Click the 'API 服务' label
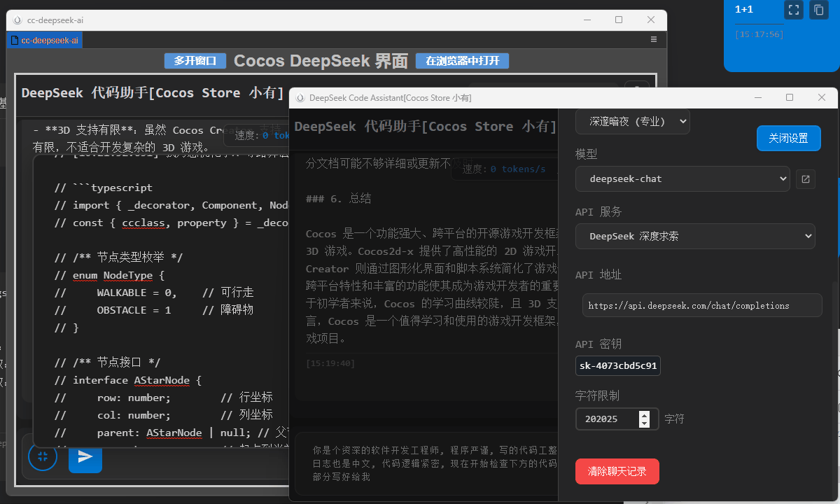This screenshot has width=840, height=504. point(598,212)
